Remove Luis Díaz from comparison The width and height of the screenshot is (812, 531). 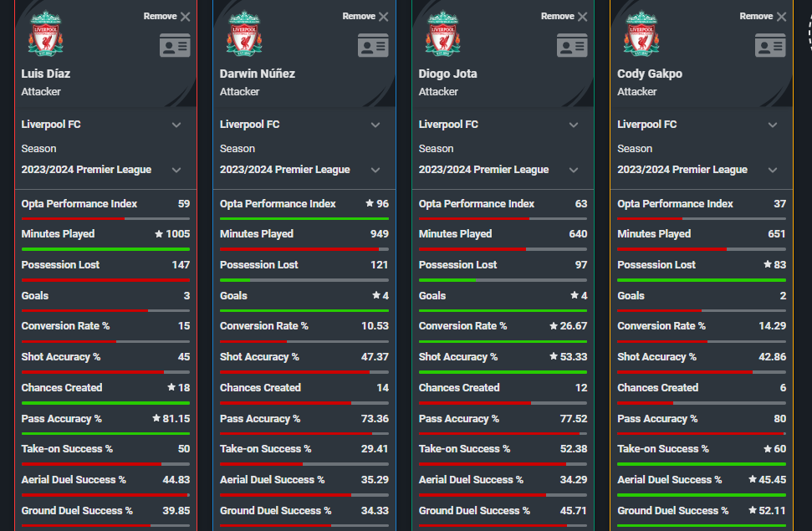coord(167,17)
